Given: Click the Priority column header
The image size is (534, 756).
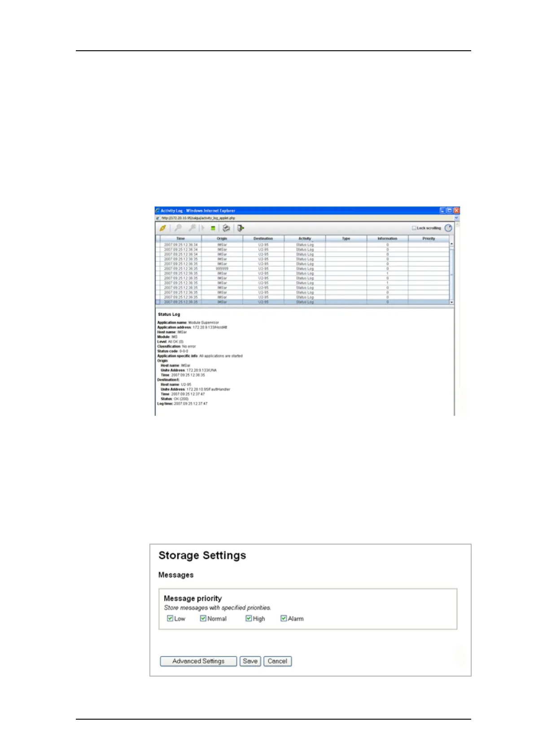Looking at the screenshot, I should point(429,238).
